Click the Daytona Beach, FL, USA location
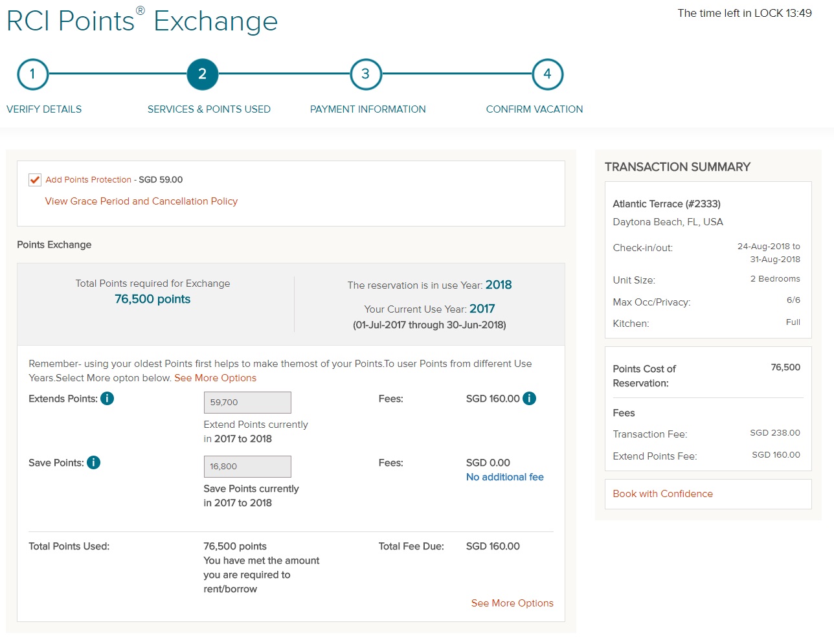834x644 pixels. [668, 222]
